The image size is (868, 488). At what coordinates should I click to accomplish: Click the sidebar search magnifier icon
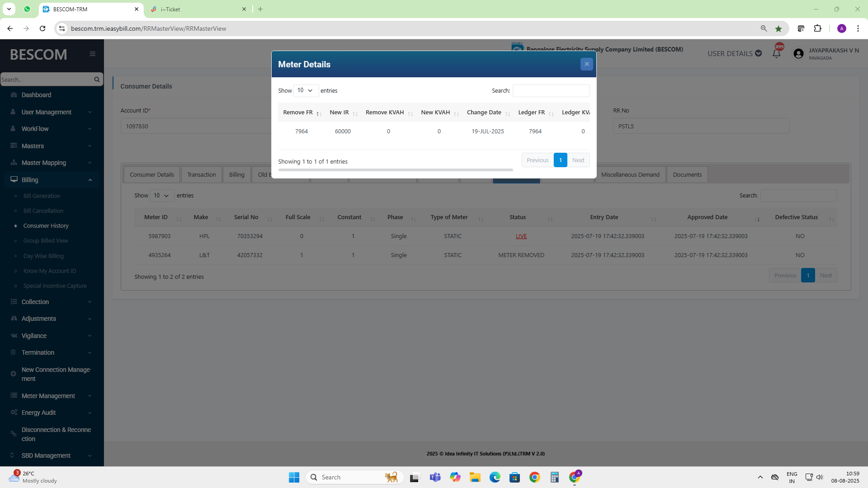point(97,80)
